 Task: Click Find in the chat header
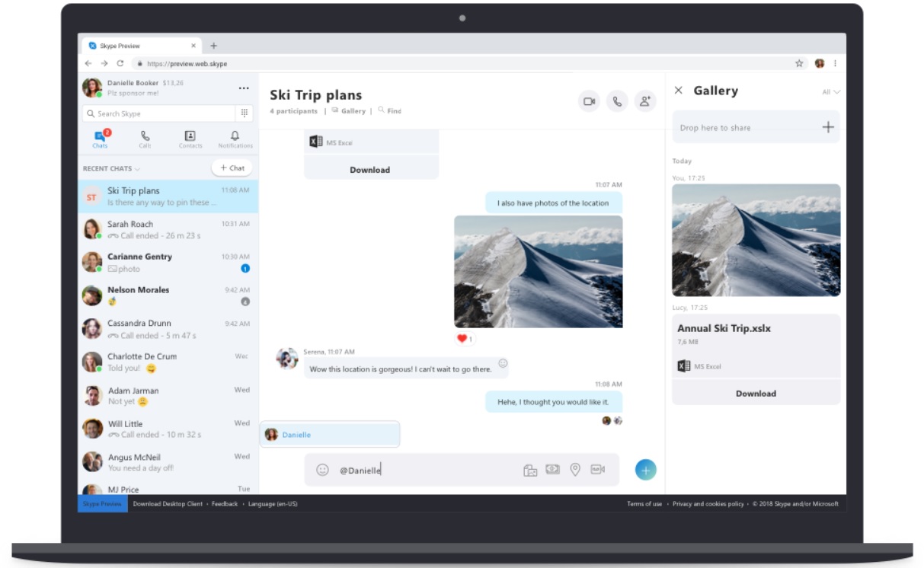pos(389,111)
